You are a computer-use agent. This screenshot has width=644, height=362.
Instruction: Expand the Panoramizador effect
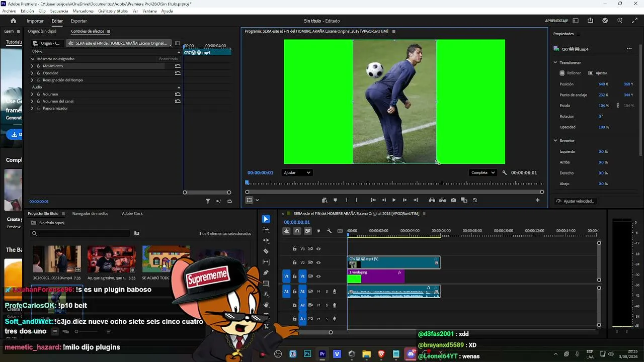[x=32, y=108]
